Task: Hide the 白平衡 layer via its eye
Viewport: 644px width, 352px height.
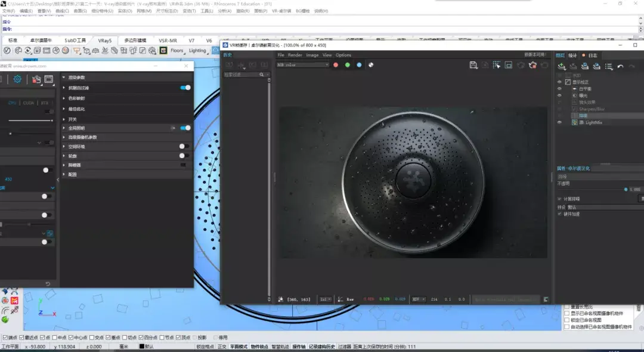Action: coord(559,89)
